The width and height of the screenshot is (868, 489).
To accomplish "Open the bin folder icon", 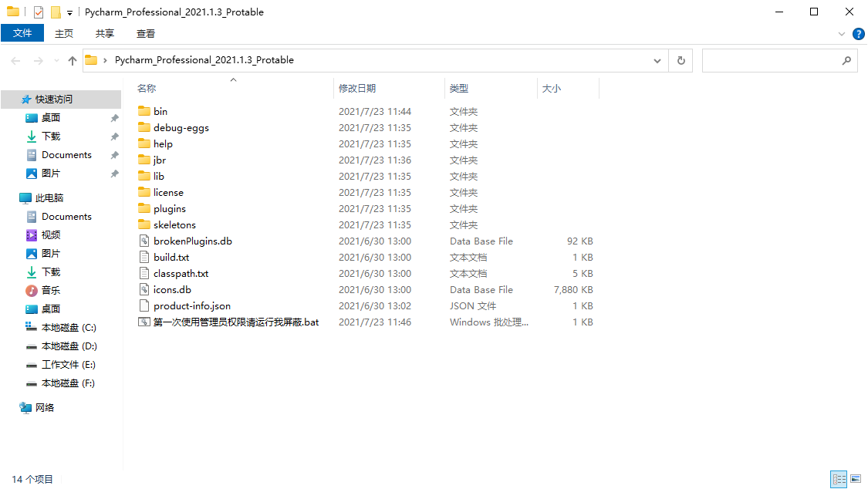I will pyautogui.click(x=144, y=111).
